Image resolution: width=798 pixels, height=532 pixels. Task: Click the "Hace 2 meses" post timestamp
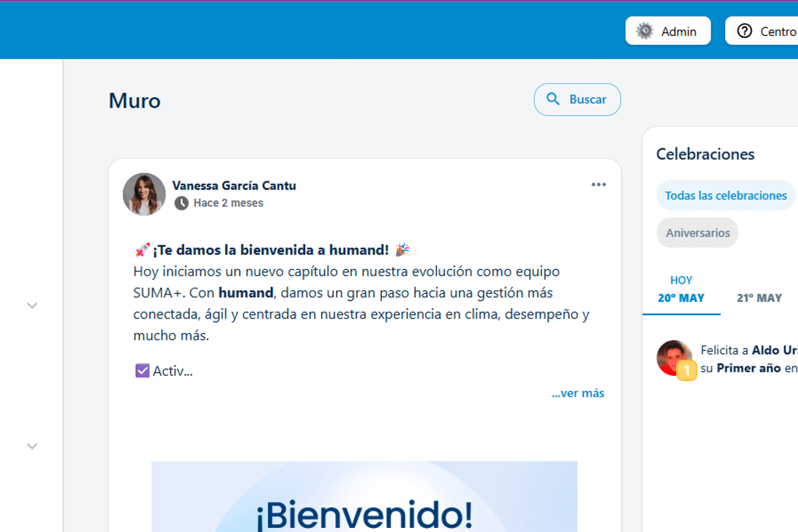coord(228,203)
